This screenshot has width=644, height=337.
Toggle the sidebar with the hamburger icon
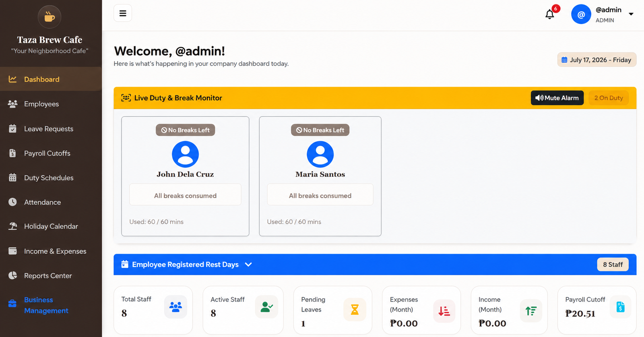pos(123,13)
